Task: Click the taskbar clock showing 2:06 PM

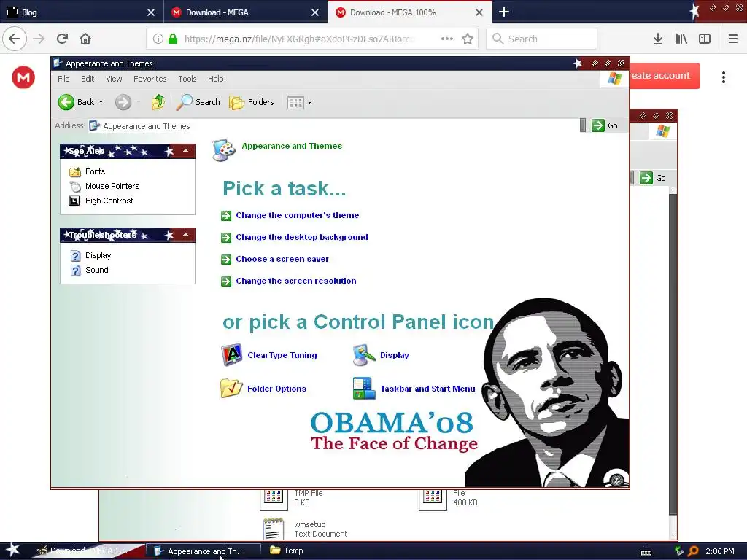Action: (719, 551)
